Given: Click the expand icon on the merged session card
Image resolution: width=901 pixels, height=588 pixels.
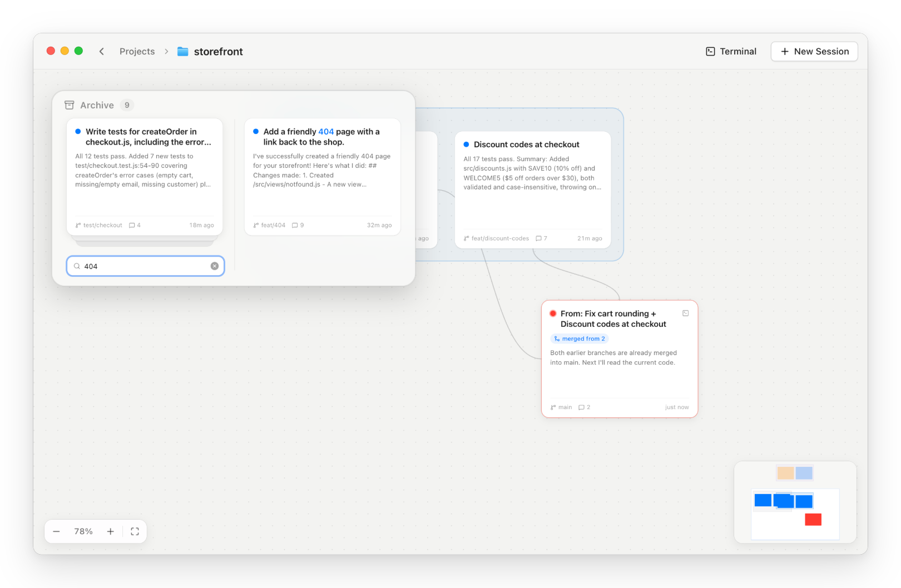Looking at the screenshot, I should (x=686, y=313).
